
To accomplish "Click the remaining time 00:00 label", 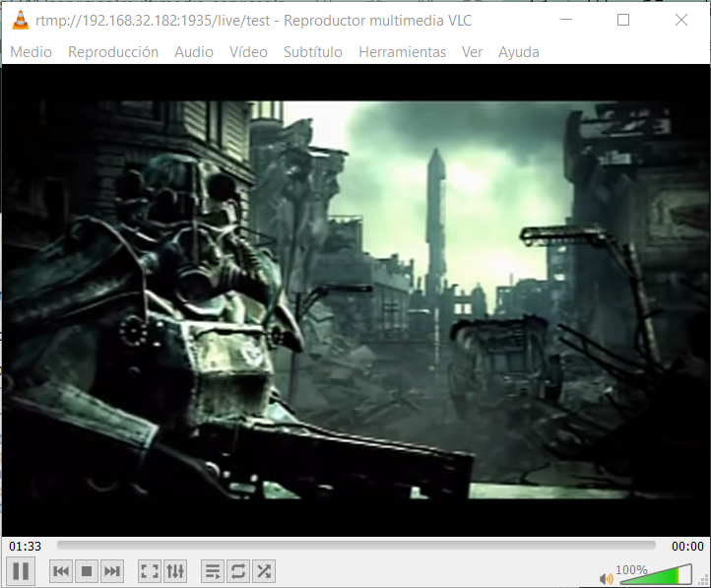I will 687,546.
